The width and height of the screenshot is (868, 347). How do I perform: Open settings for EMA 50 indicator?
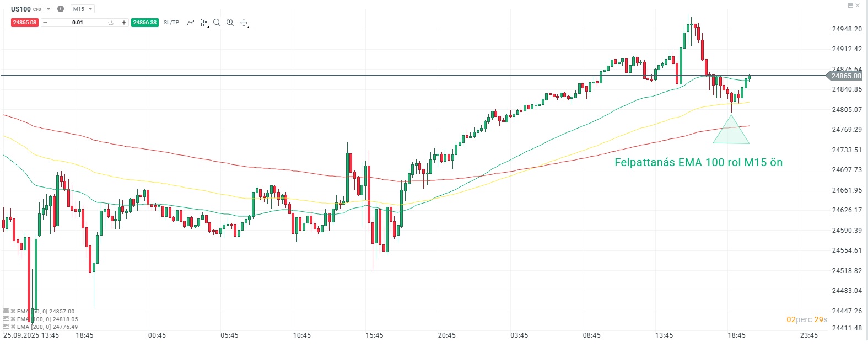coord(6,311)
